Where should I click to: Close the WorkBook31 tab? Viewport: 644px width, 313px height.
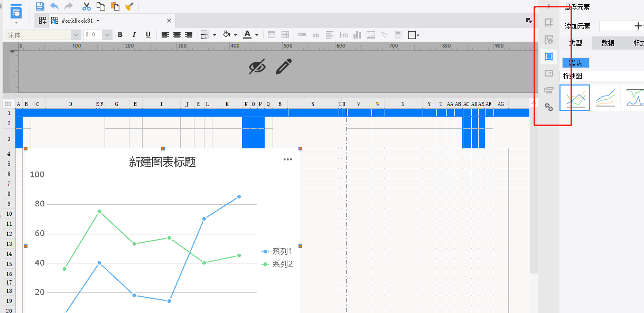(169, 21)
